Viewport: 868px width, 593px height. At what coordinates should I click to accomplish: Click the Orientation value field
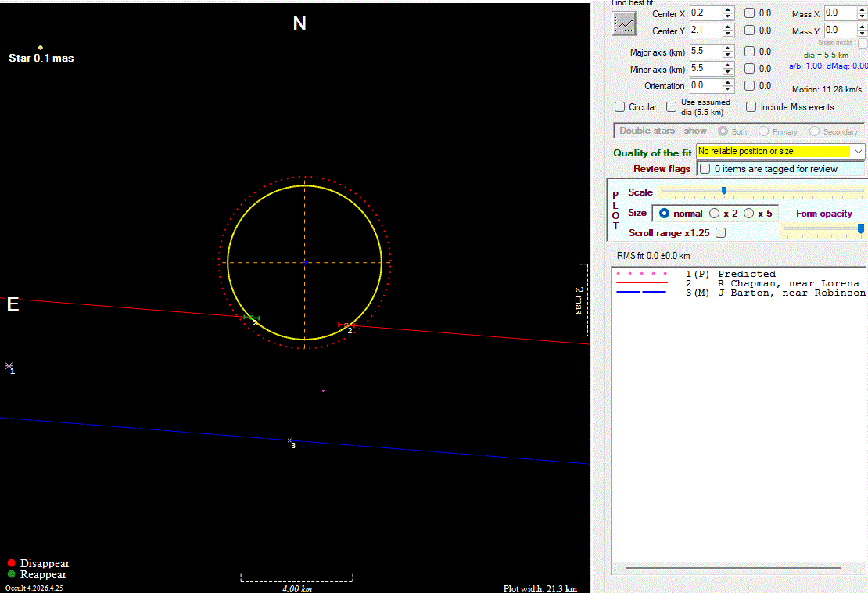point(706,86)
